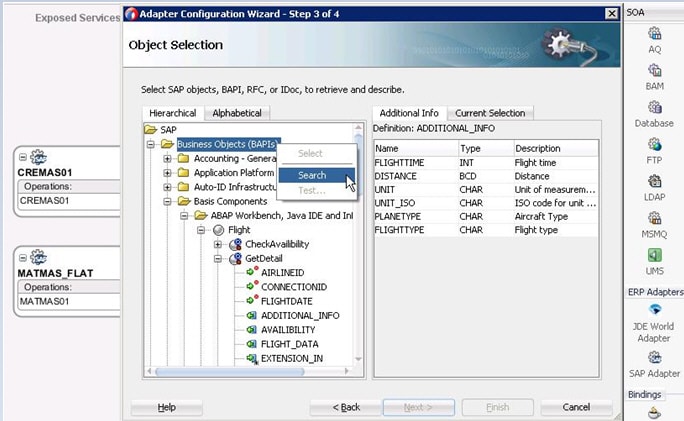Expand the Accounting - General node
The height and width of the screenshot is (421, 684).
coord(167,158)
